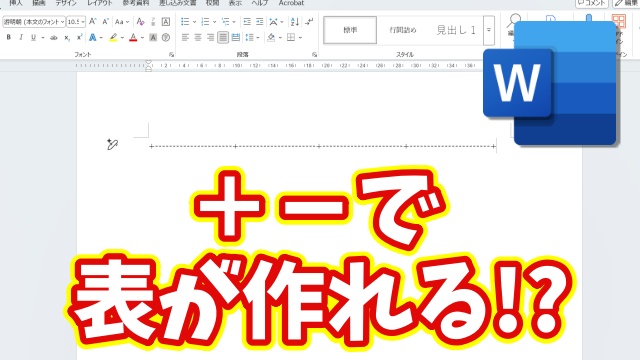
Task: Apply numbered list icon
Action: [x=205, y=22]
